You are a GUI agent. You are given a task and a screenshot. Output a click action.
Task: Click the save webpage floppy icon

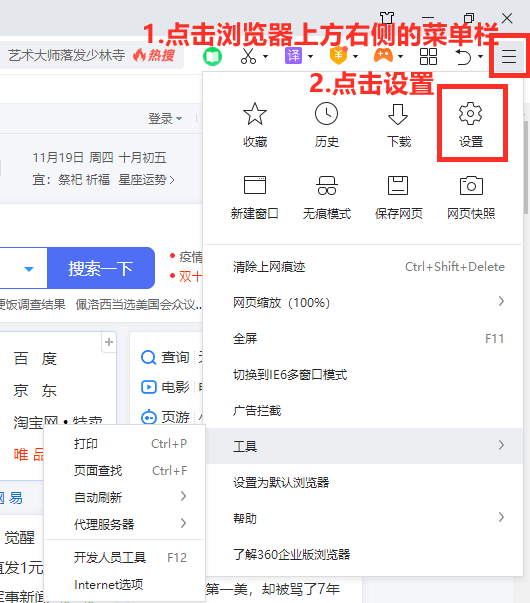coord(398,185)
